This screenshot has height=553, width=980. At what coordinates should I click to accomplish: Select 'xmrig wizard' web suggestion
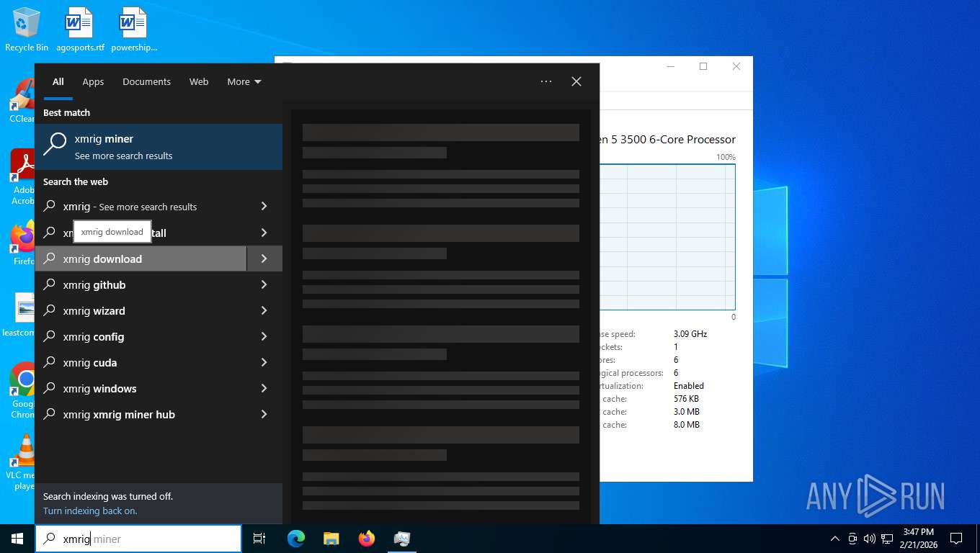pos(141,310)
